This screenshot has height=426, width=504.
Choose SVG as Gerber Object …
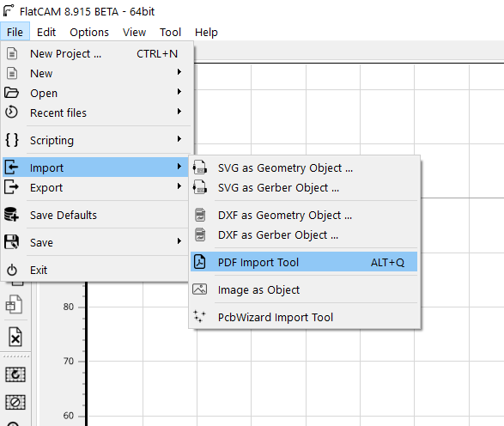pyautogui.click(x=304, y=187)
